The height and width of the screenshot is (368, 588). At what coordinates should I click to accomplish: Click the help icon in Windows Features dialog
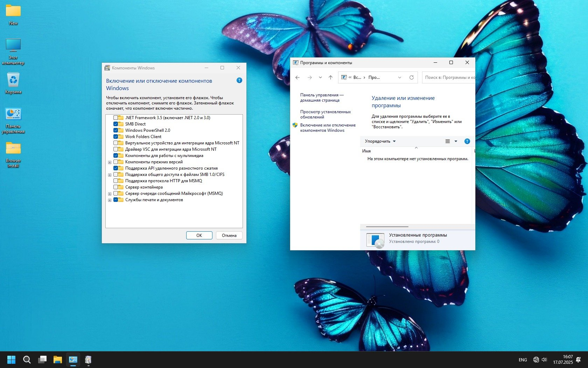[x=239, y=80]
